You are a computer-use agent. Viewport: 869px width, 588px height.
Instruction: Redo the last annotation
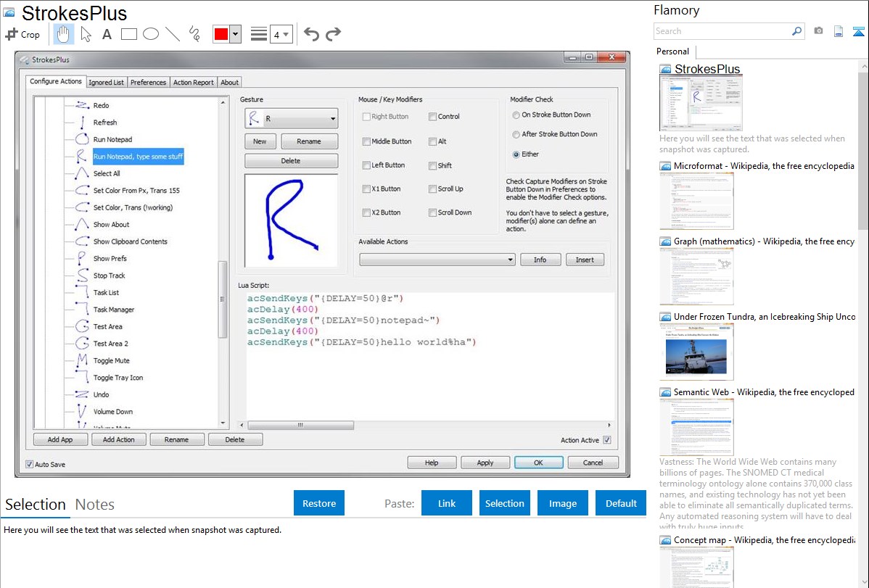333,34
